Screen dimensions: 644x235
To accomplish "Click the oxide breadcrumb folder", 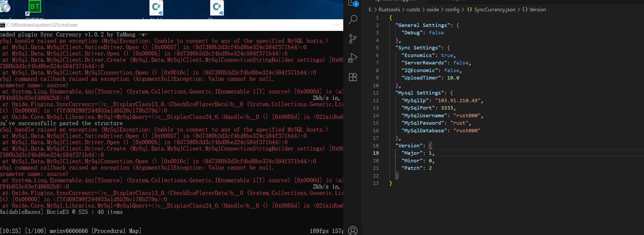I will pos(433,10).
